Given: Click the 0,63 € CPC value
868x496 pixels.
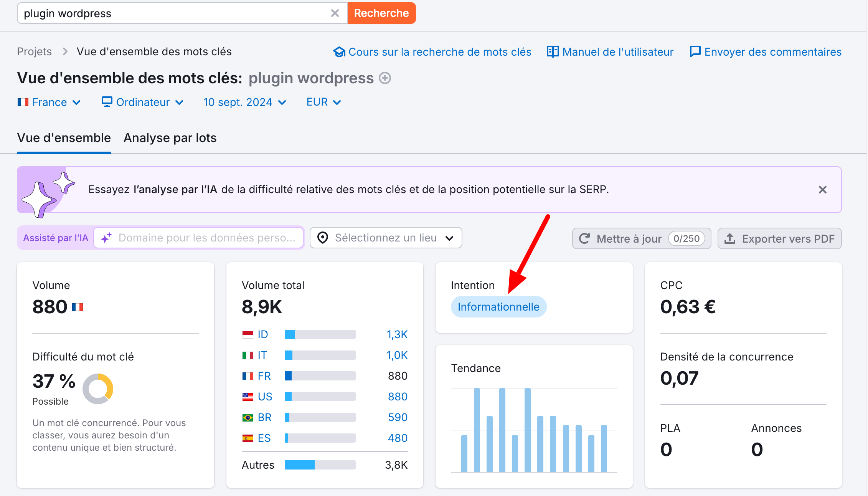Looking at the screenshot, I should pos(688,307).
